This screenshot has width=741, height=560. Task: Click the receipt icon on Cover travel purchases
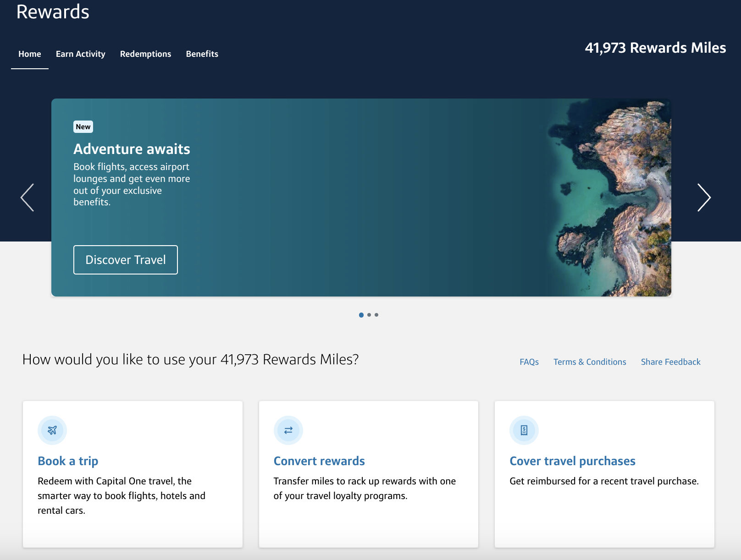pyautogui.click(x=524, y=430)
